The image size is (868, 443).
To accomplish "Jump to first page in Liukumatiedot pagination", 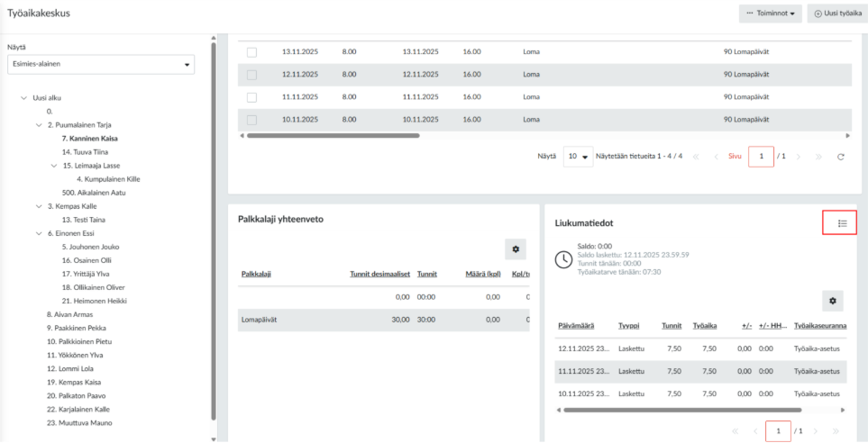I will pos(735,431).
